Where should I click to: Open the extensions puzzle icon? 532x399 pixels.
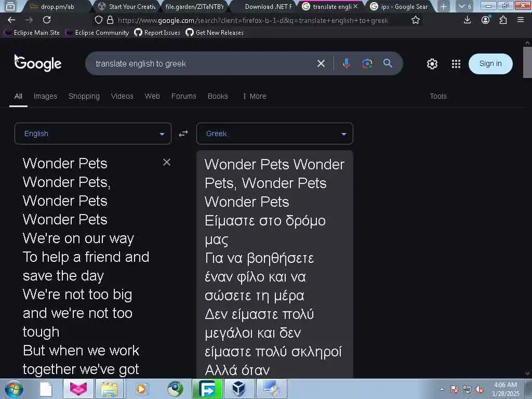point(503,20)
